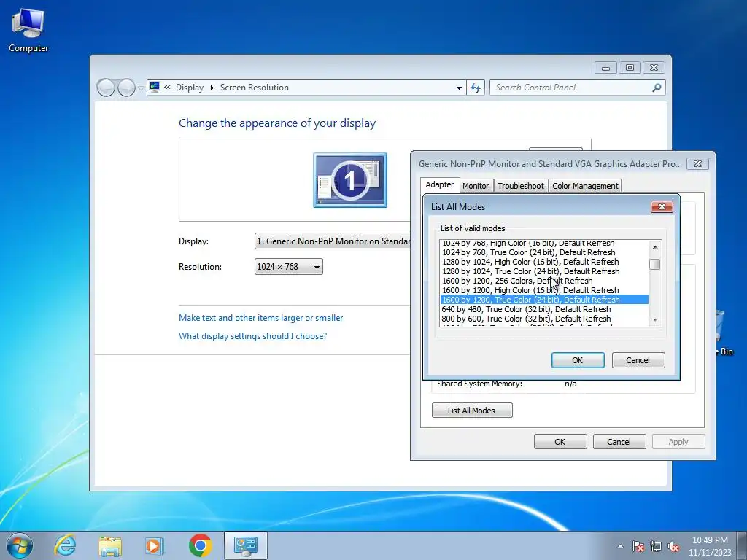Click the Control Panel address bar icon

[x=155, y=87]
